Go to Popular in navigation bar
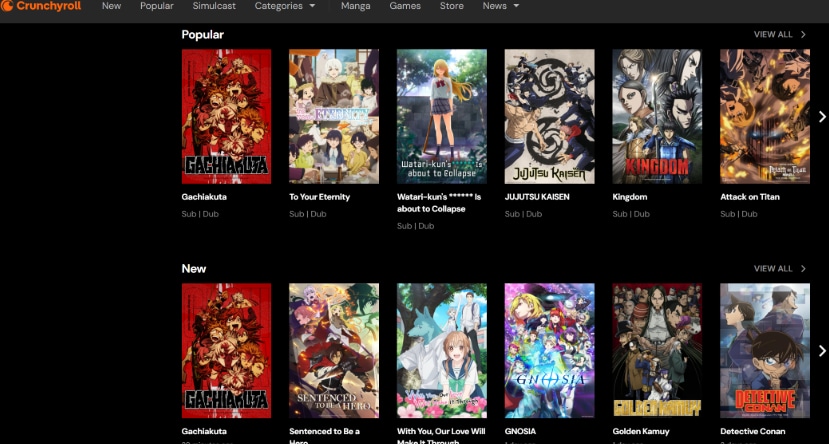 [156, 6]
